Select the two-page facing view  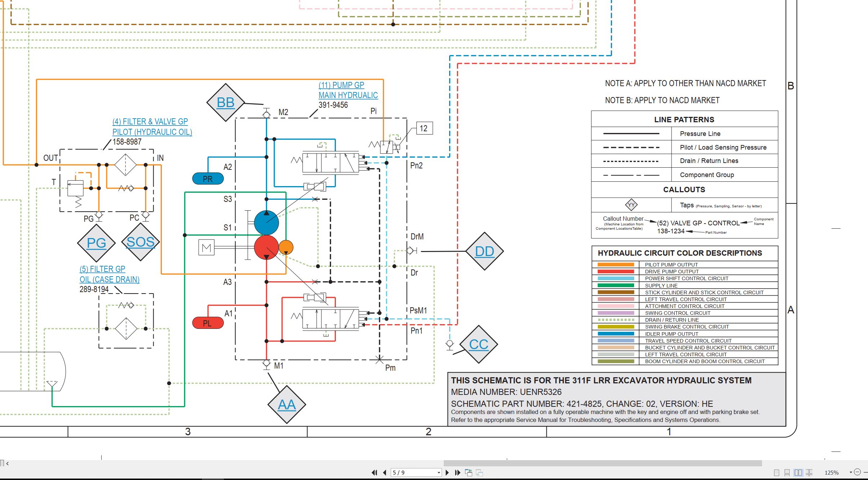[798, 472]
